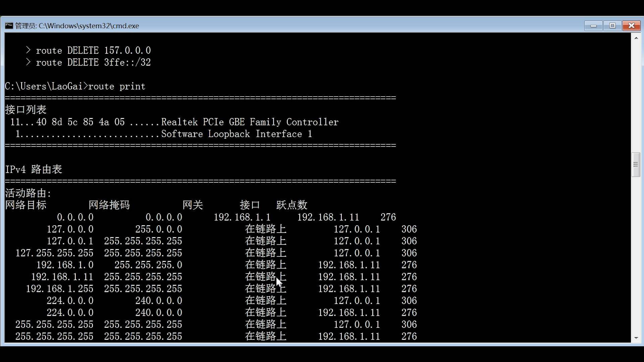Click destination 127.0.0.0
This screenshot has height=362, width=644.
pos(70,229)
